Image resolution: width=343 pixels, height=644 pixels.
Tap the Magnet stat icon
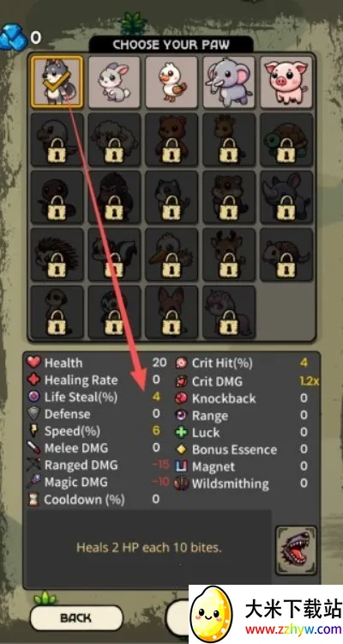click(x=181, y=466)
